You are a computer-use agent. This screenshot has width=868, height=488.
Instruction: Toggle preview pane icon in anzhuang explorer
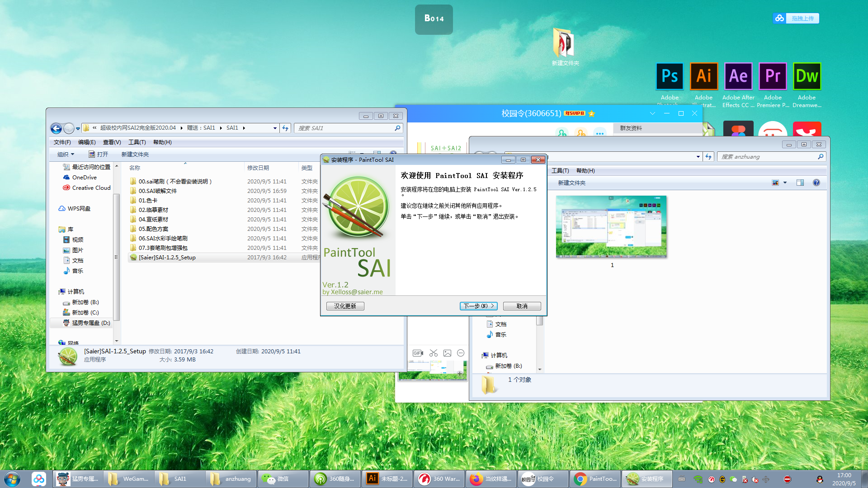point(800,183)
